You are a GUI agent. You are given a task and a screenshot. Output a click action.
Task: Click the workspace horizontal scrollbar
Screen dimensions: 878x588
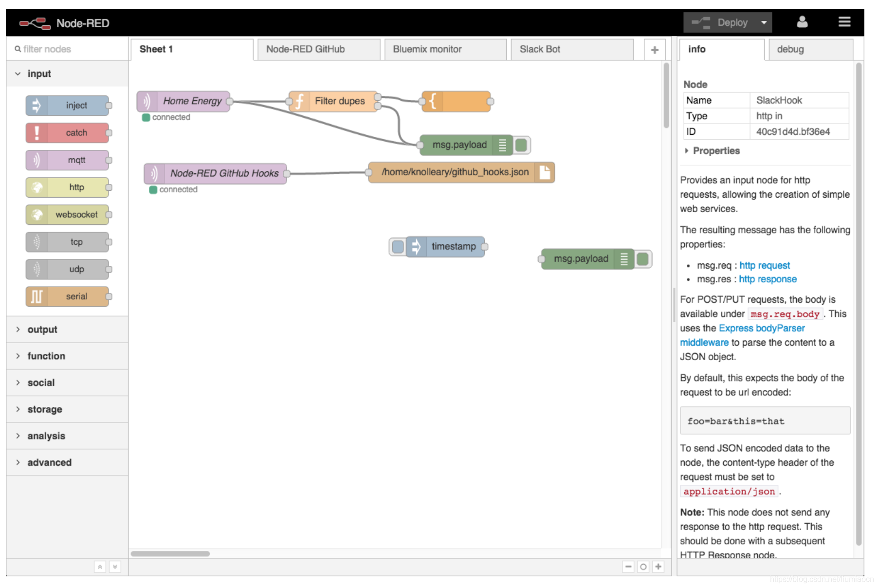pyautogui.click(x=170, y=554)
